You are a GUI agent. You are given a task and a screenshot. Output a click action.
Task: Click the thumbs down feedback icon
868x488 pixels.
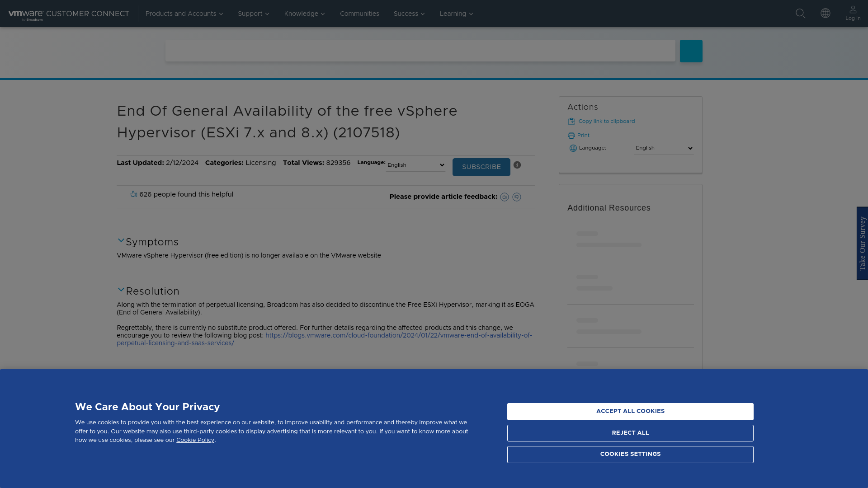517,197
